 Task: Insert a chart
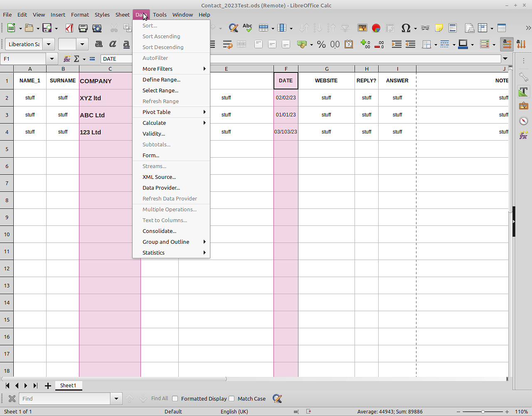click(x=376, y=28)
